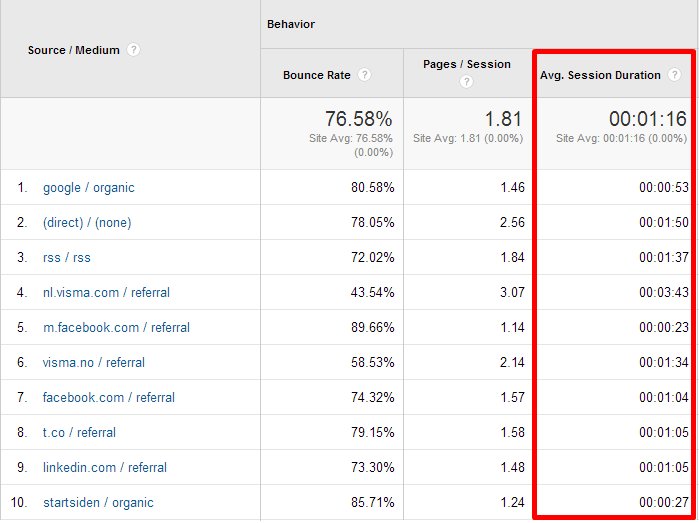Click bounce rate value 43.54%
The width and height of the screenshot is (699, 523).
[x=372, y=292]
